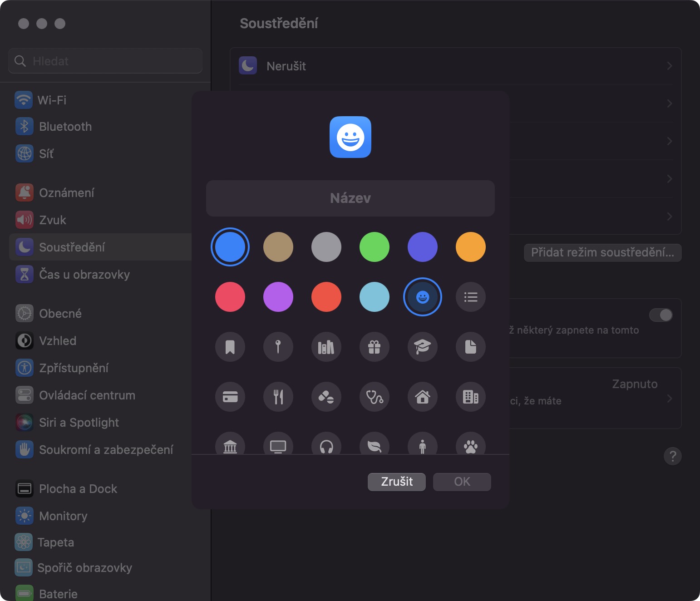Image resolution: width=700 pixels, height=601 pixels.
Task: Pick the bookmark focus icon
Action: (x=230, y=347)
